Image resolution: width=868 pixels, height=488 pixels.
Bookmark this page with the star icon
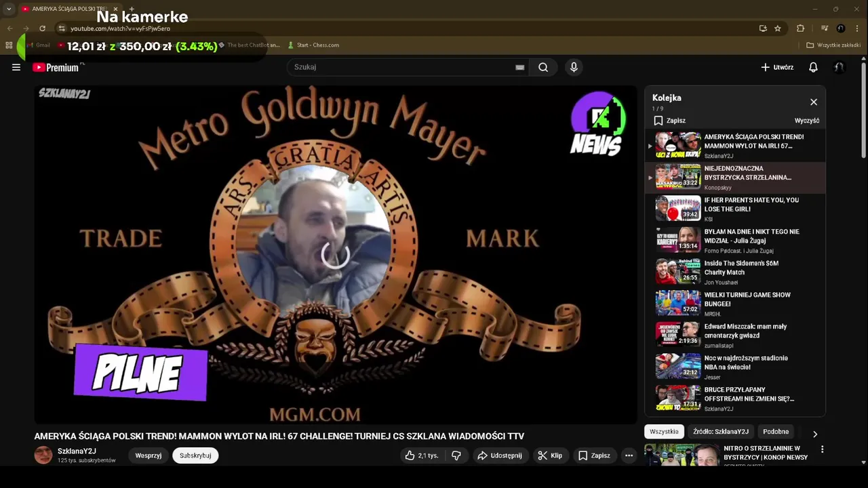(778, 28)
